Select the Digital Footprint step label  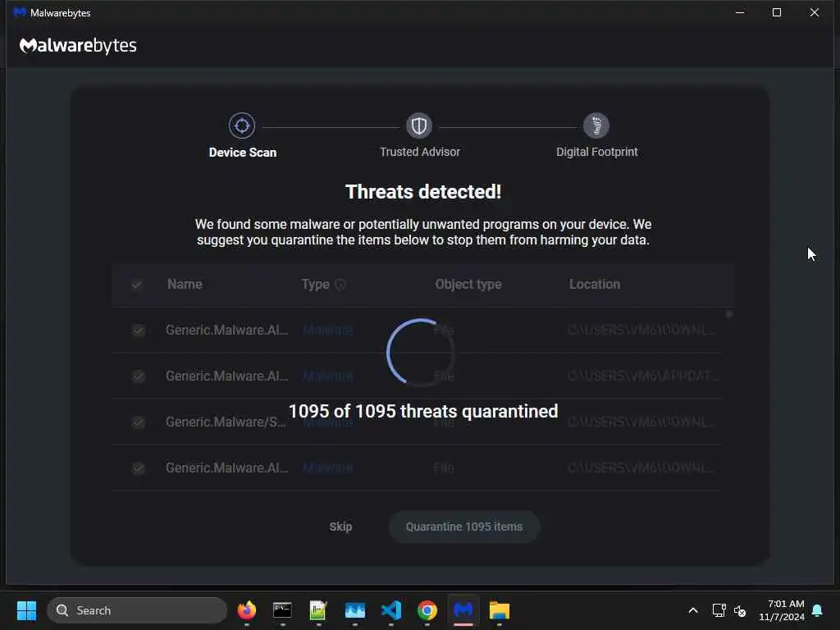point(597,152)
